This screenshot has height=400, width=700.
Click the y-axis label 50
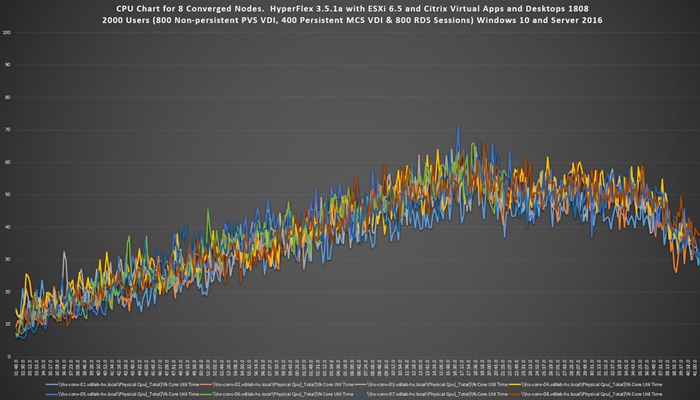[8, 195]
